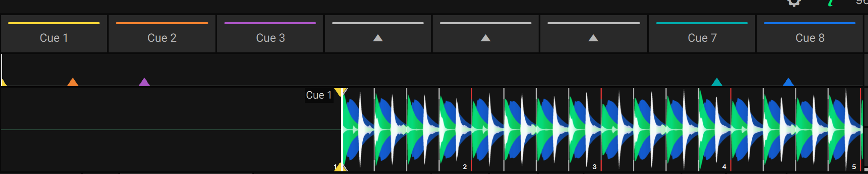Select yellow Cue 1 marker atop waveform
Image resolution: width=868 pixels, height=174 pixels.
point(341,92)
